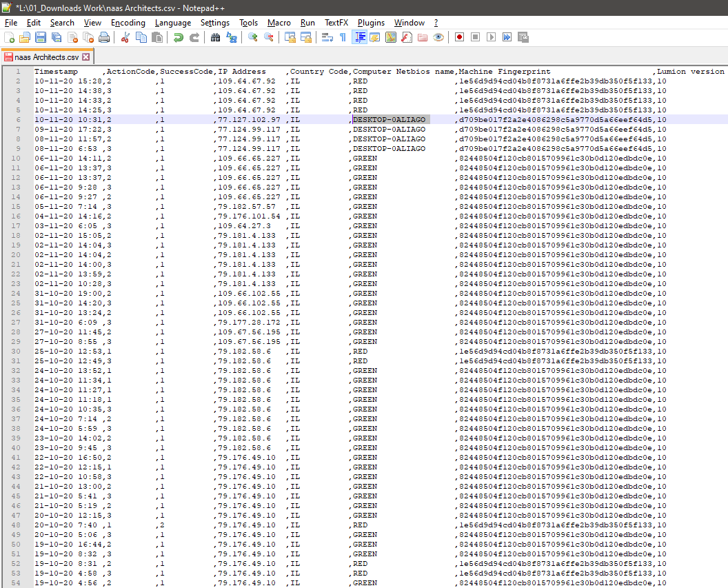Toggle the monitoring eye icon
This screenshot has height=588, width=728.
(x=438, y=37)
